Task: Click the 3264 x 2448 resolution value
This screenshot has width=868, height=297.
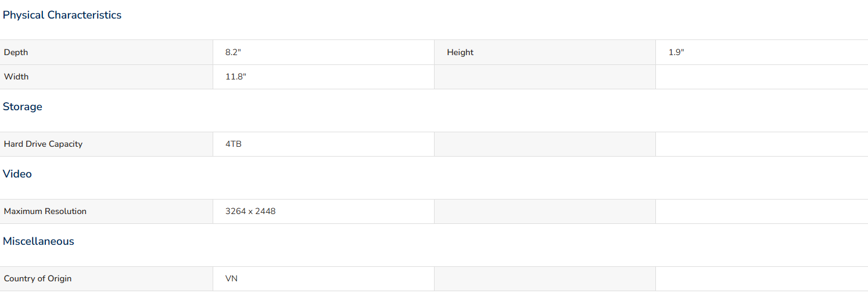Action: point(250,211)
